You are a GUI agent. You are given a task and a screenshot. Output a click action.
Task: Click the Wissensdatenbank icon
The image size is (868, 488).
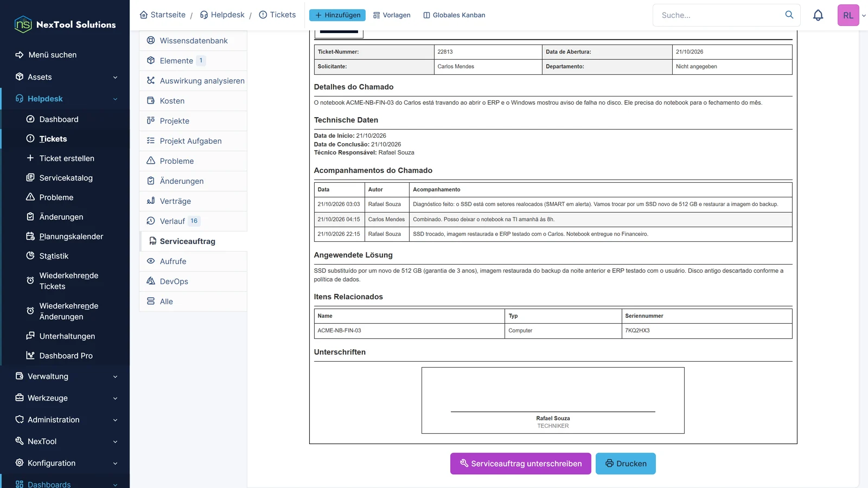tap(151, 41)
